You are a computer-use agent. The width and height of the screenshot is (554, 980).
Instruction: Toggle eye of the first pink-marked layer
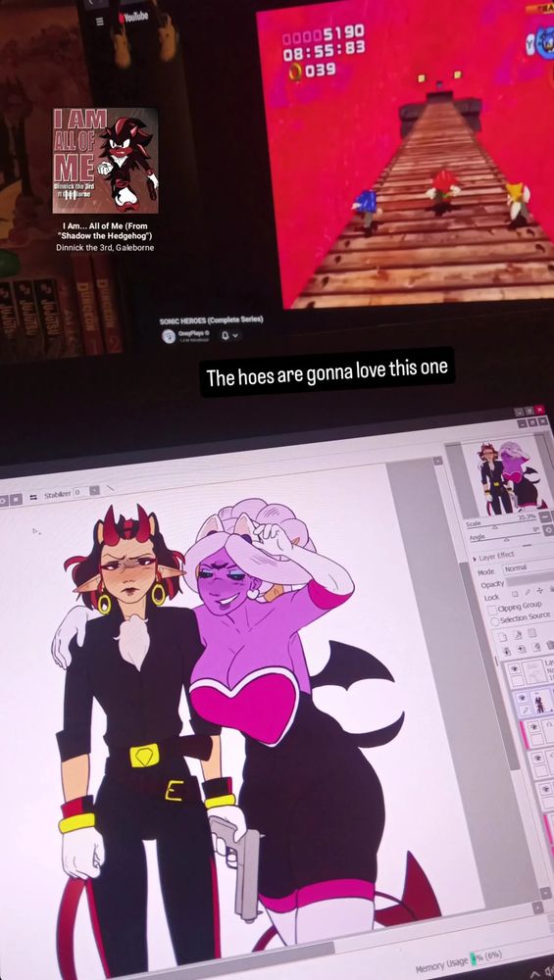(534, 726)
